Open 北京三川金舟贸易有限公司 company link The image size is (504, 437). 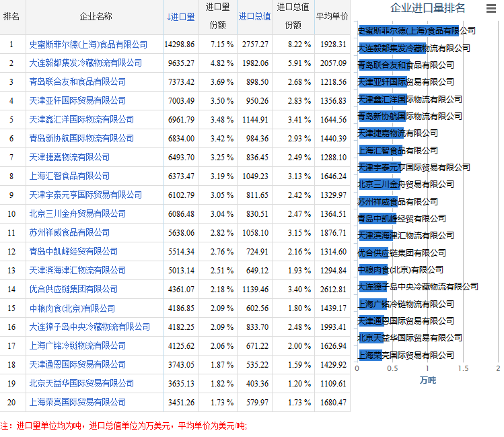(77, 214)
